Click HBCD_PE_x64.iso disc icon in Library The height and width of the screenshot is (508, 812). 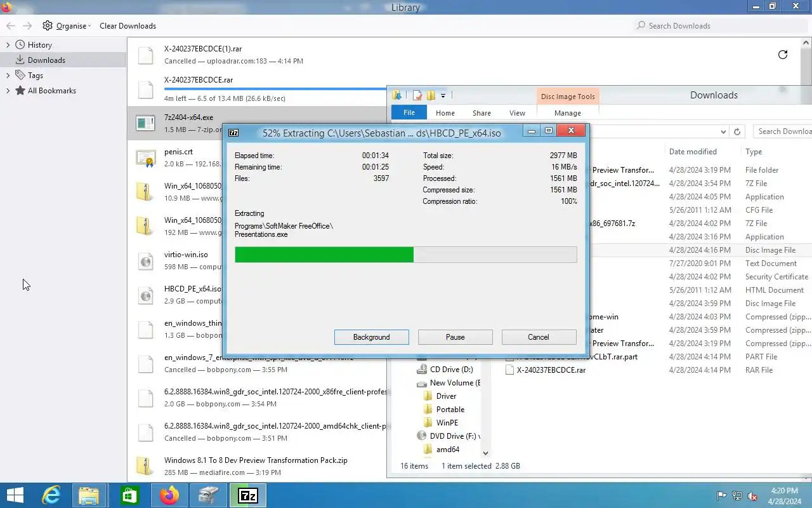[x=146, y=295]
